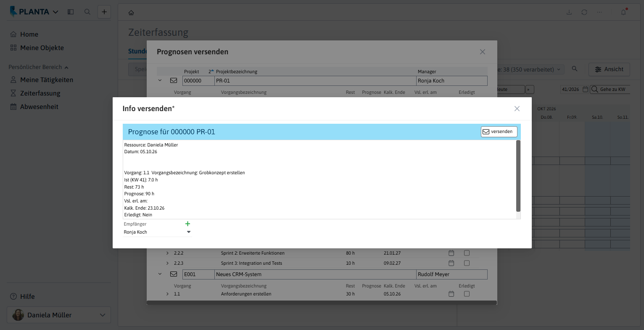
Task: Open the three-dot more options menu
Action: pyautogui.click(x=599, y=12)
